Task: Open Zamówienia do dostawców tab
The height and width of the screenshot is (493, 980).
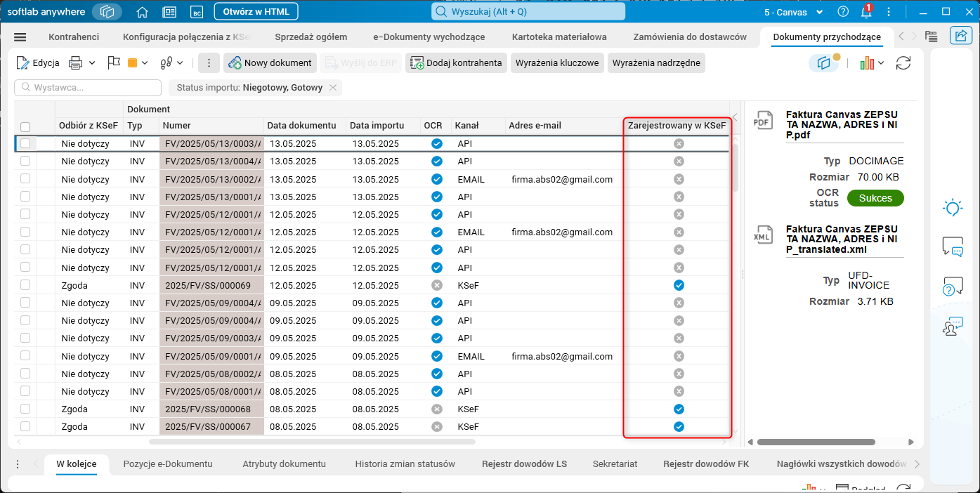Action: point(690,37)
